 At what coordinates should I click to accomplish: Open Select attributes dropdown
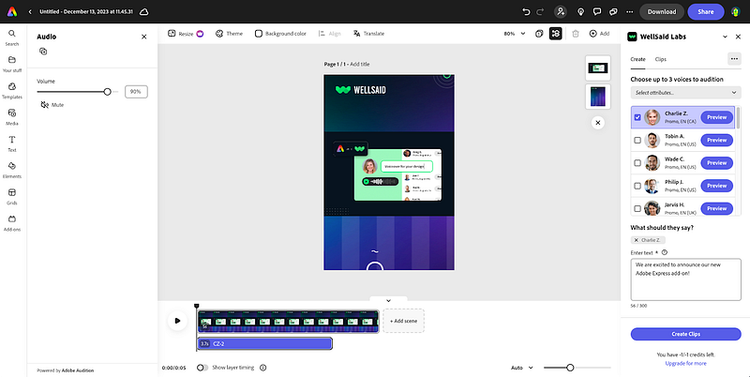(x=686, y=92)
